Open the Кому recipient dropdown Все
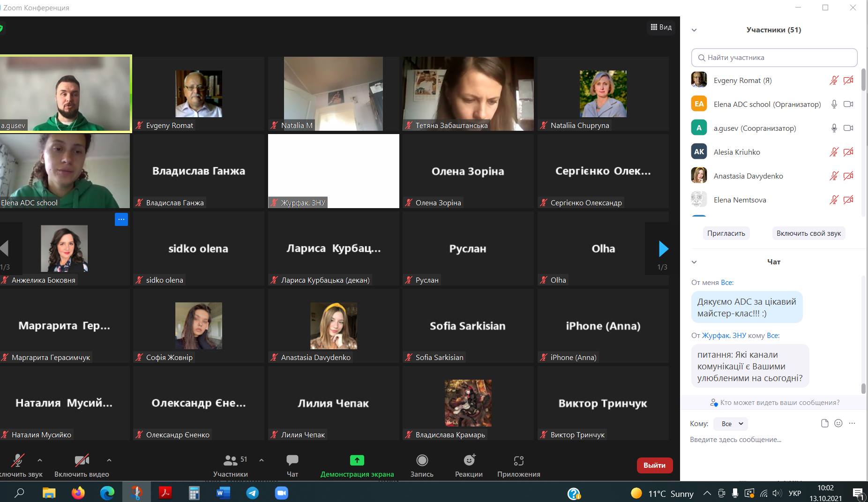 pyautogui.click(x=730, y=424)
